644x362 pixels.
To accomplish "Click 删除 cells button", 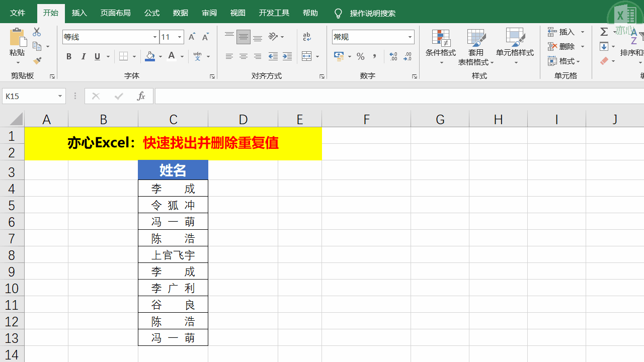I will [x=567, y=46].
